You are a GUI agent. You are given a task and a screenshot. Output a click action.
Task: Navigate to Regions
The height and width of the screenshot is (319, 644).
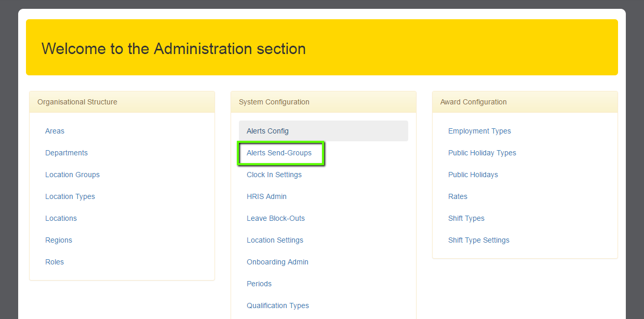click(x=59, y=240)
